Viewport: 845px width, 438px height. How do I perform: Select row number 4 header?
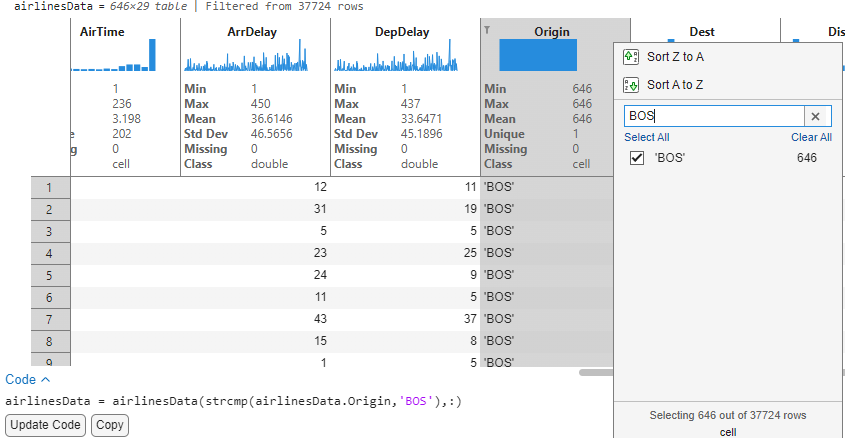click(x=50, y=254)
